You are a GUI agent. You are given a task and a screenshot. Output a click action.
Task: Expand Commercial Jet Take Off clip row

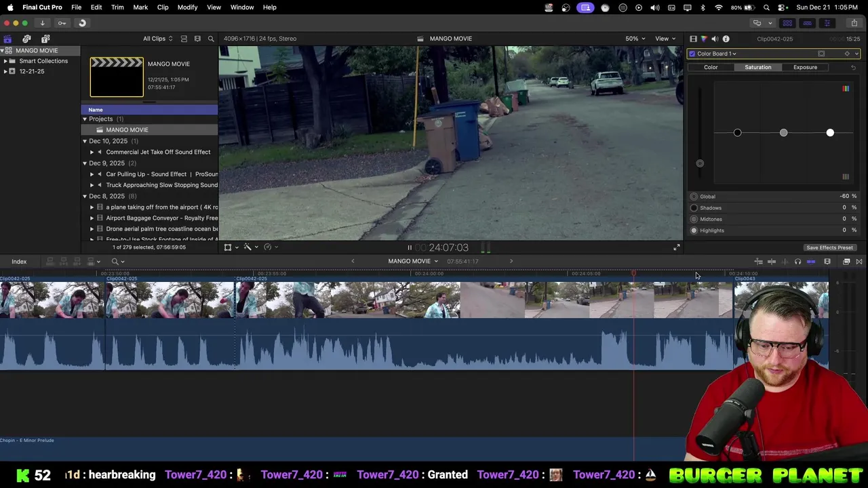tap(92, 152)
